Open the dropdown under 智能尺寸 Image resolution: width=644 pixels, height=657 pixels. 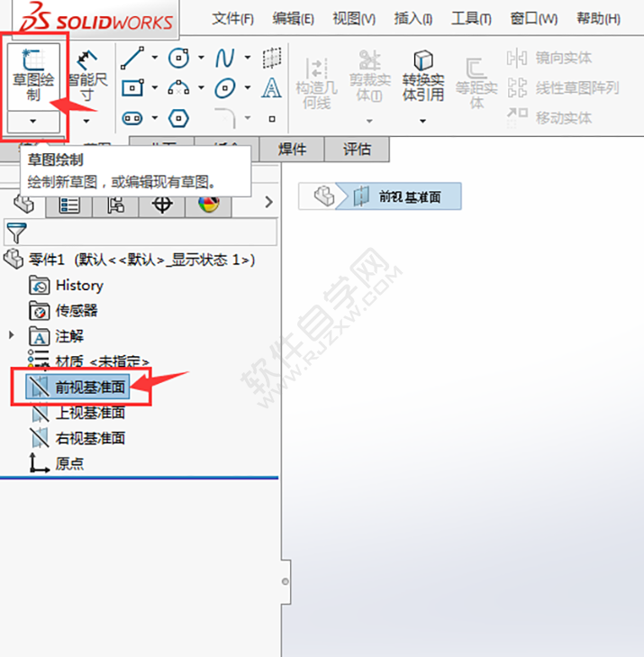pyautogui.click(x=86, y=121)
